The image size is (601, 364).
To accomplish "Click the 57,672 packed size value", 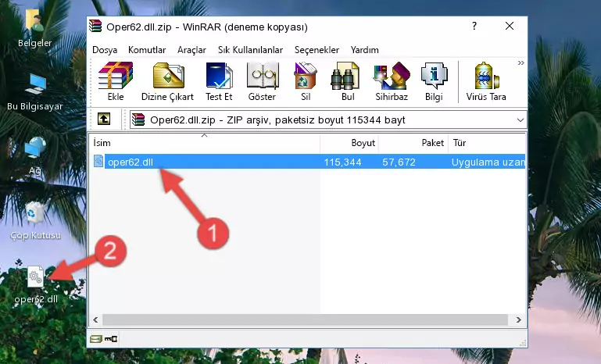I will coord(399,162).
